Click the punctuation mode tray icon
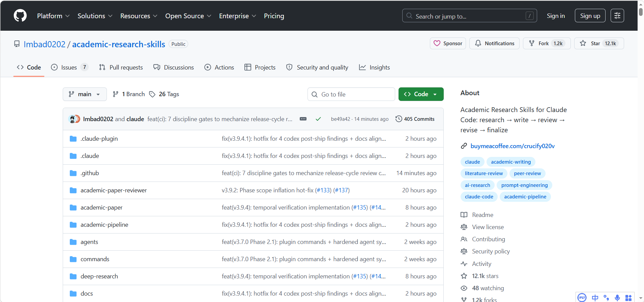Image resolution: width=644 pixels, height=302 pixels. (606, 298)
